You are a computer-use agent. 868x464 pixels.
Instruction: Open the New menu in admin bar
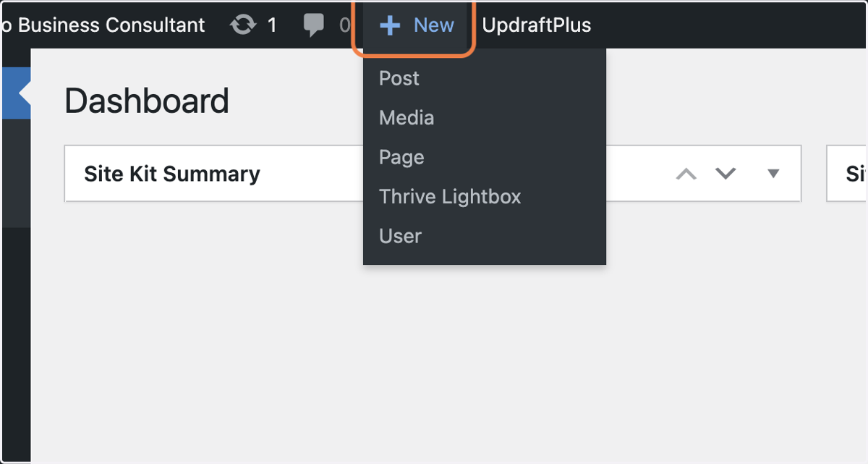(417, 25)
